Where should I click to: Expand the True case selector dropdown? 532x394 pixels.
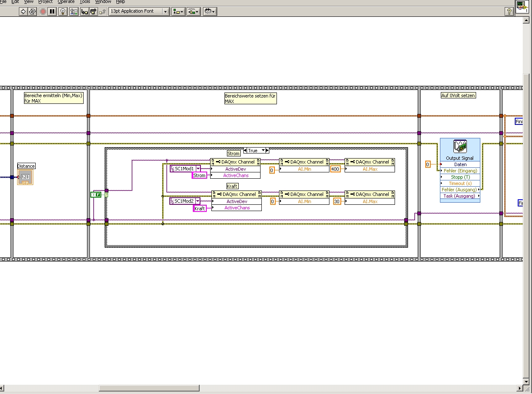[x=263, y=151]
